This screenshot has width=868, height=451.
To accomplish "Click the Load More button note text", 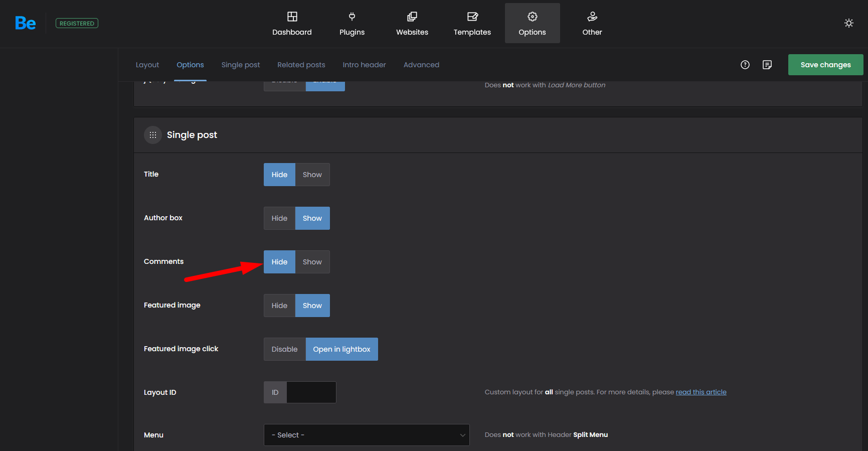I will coord(545,85).
